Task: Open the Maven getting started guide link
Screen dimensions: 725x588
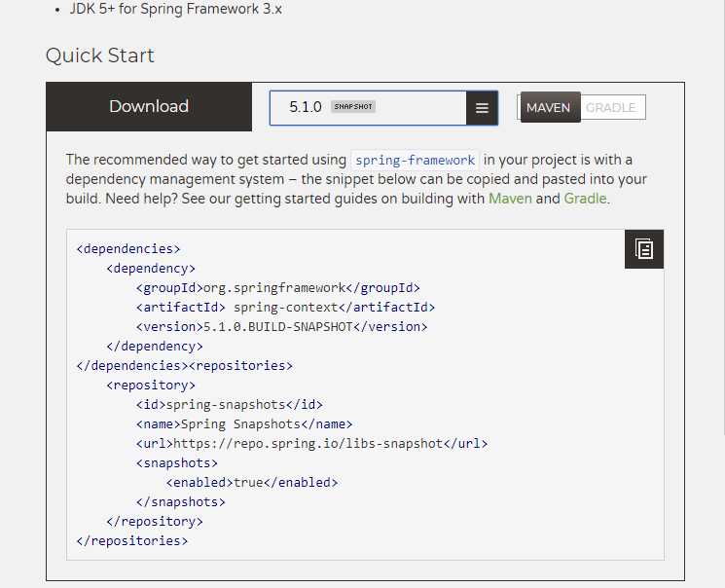Action: tap(510, 199)
